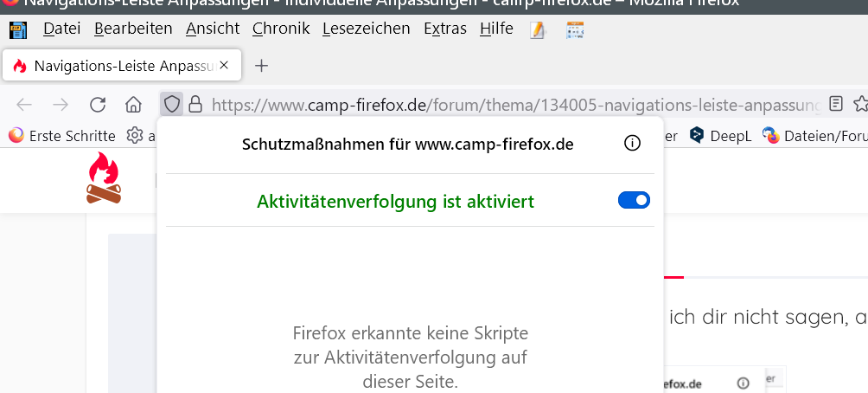868x393 pixels.
Task: Click the tracking protection shield icon
Action: click(172, 105)
